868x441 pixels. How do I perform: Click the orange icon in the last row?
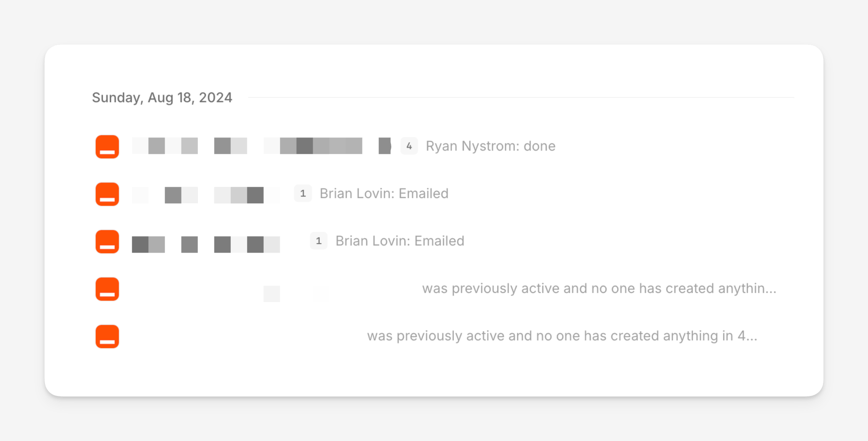coord(107,336)
